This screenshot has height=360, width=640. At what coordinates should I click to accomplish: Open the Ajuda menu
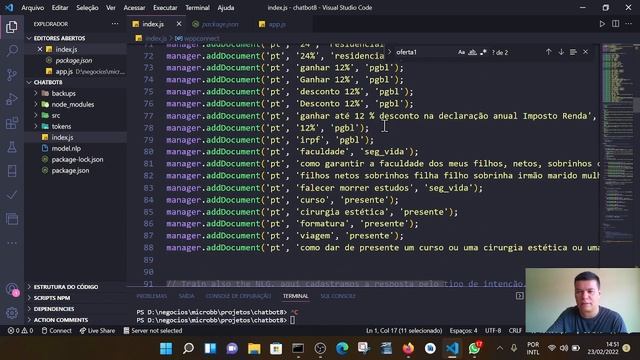pyautogui.click(x=226, y=8)
